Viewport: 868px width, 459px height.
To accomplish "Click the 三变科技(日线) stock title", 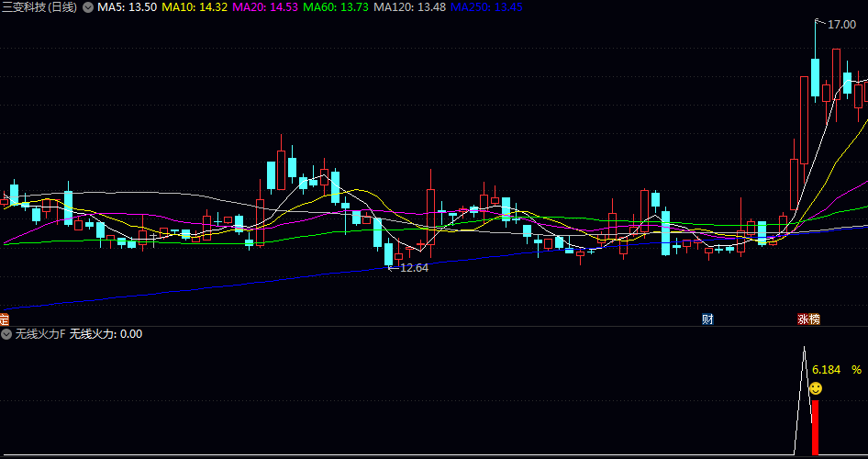I will tap(40, 7).
